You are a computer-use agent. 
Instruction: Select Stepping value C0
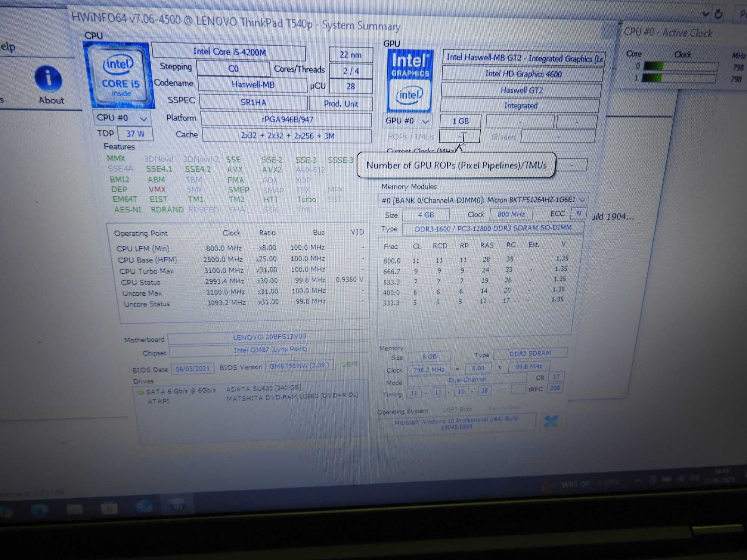click(x=233, y=69)
